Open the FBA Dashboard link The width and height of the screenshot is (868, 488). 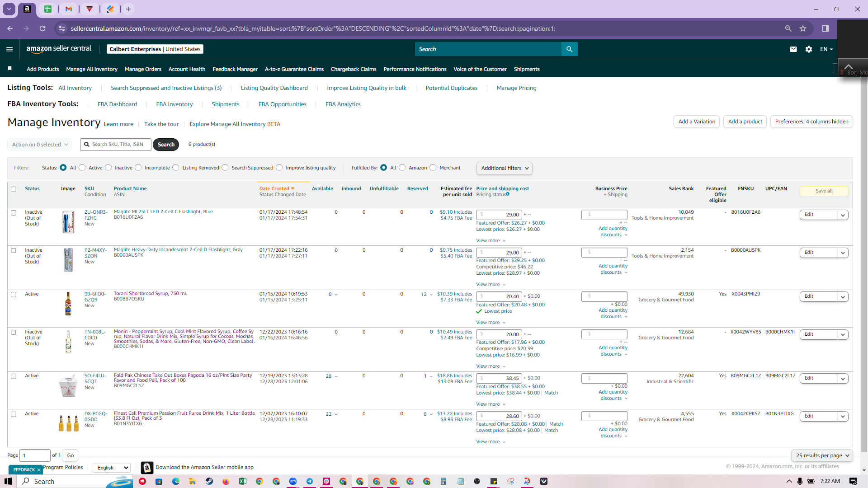pyautogui.click(x=117, y=104)
